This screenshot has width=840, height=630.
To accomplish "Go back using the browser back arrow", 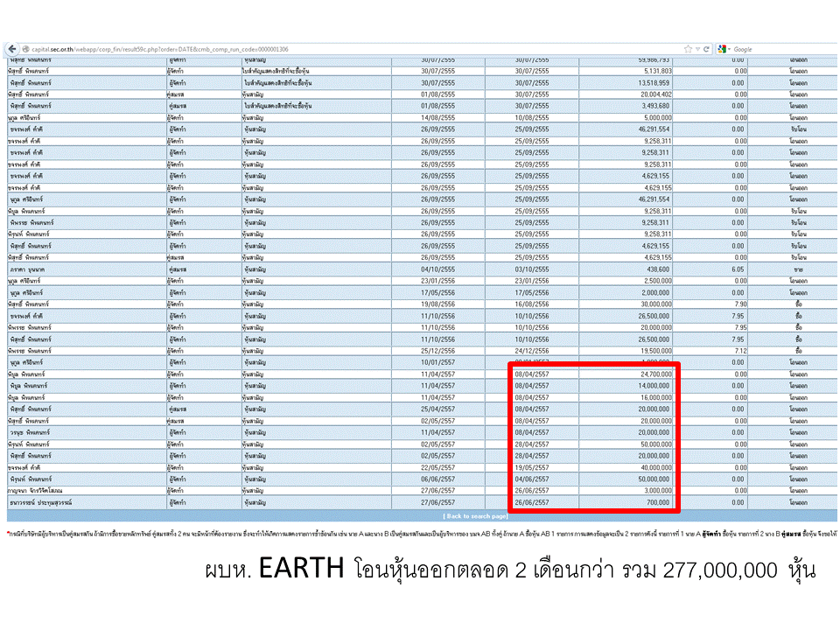I will [11, 49].
